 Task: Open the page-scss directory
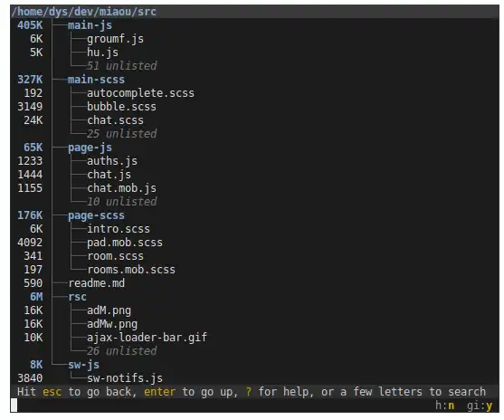pos(96,215)
